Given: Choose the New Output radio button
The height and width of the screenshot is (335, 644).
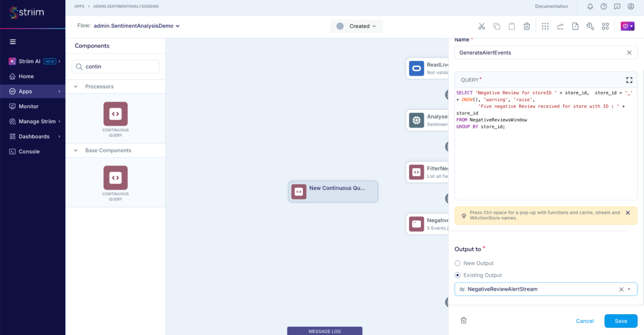Looking at the screenshot, I should pyautogui.click(x=457, y=263).
